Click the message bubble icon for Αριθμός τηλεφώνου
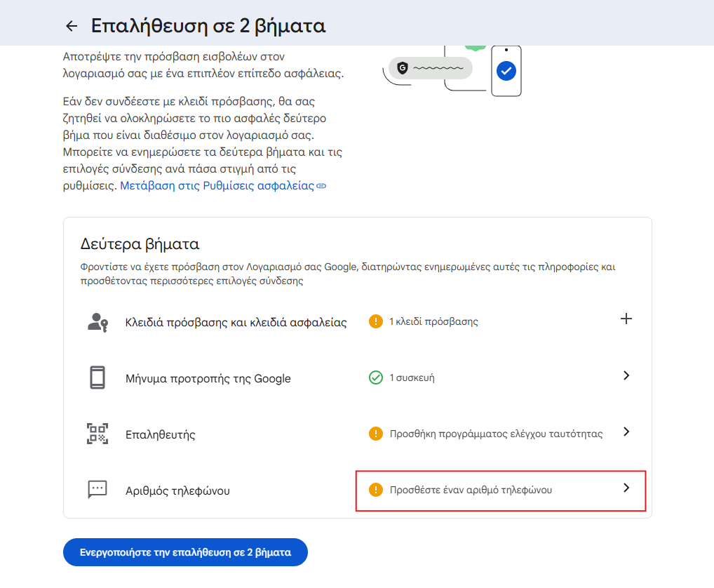The height and width of the screenshot is (588, 714). [97, 490]
